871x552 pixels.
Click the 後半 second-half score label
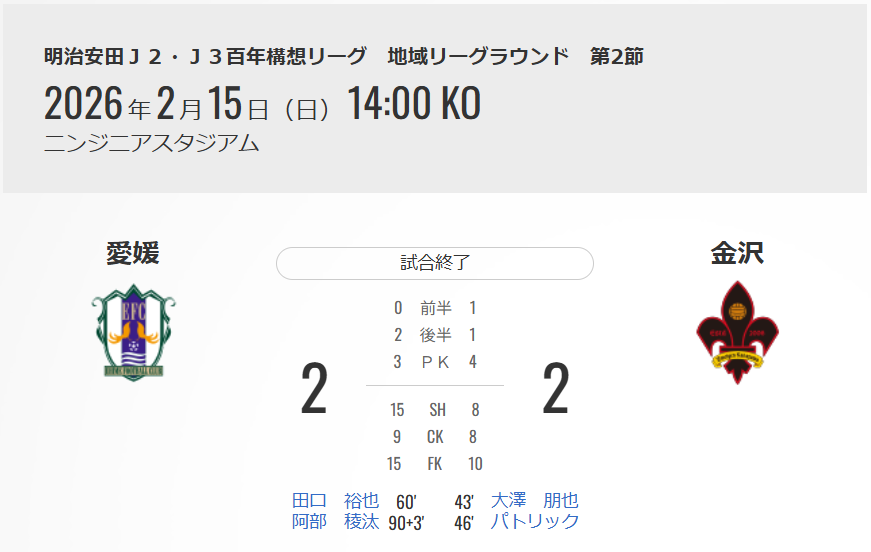click(x=436, y=335)
